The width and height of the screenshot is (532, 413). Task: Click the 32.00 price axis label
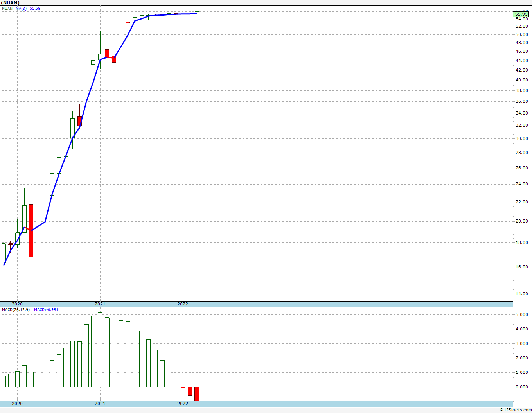click(x=522, y=125)
